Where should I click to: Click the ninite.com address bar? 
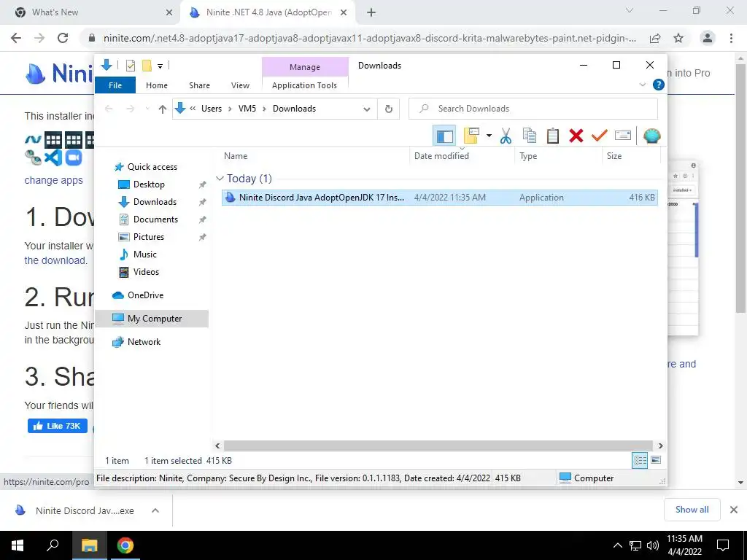pyautogui.click(x=369, y=38)
